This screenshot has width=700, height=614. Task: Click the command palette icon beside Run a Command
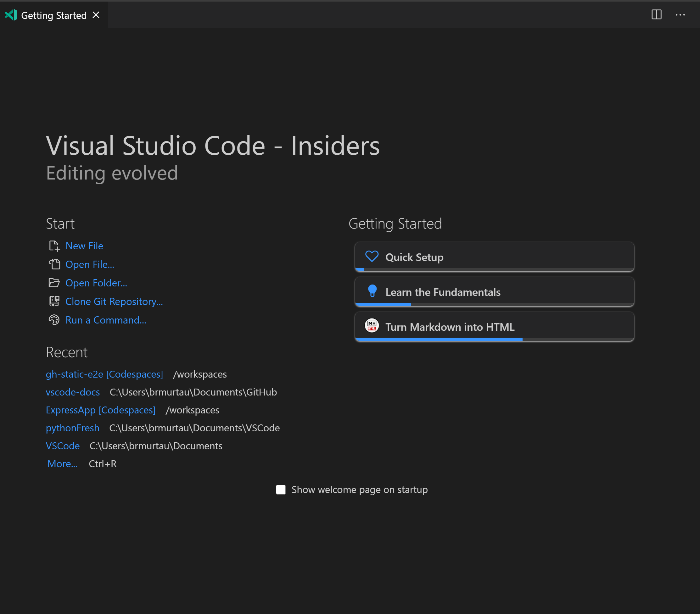pos(54,320)
